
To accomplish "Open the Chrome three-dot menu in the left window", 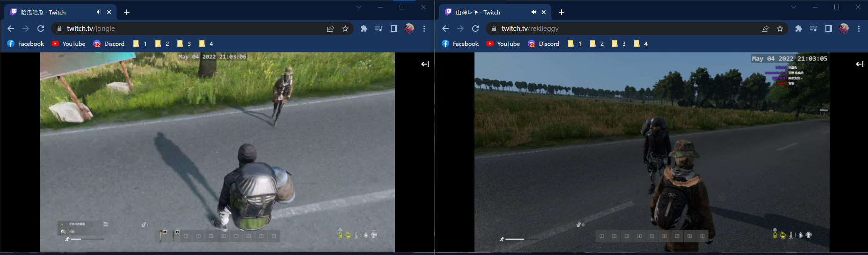I will pyautogui.click(x=424, y=29).
